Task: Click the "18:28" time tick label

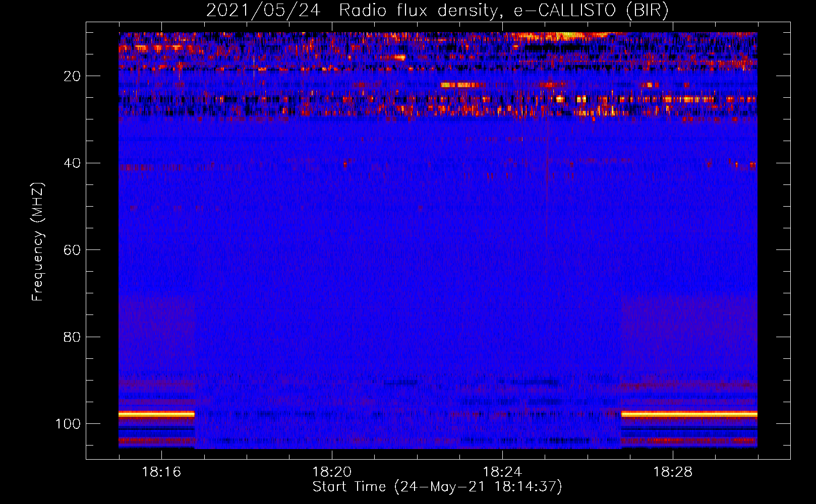Action: tap(673, 472)
